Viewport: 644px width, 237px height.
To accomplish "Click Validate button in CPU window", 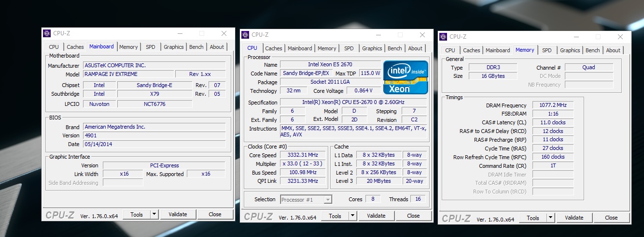I will (x=376, y=216).
